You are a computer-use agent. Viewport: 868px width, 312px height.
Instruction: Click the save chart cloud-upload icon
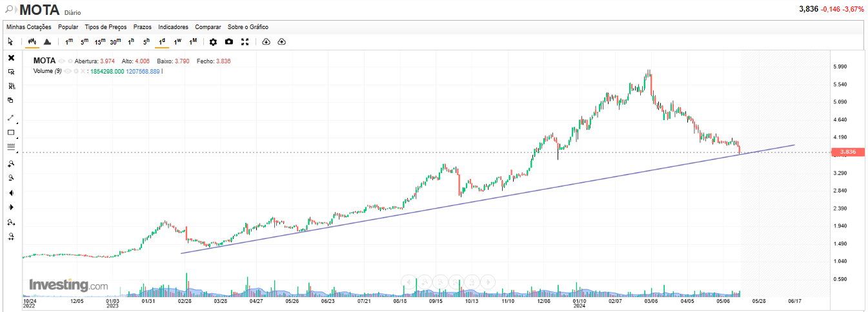click(x=281, y=42)
